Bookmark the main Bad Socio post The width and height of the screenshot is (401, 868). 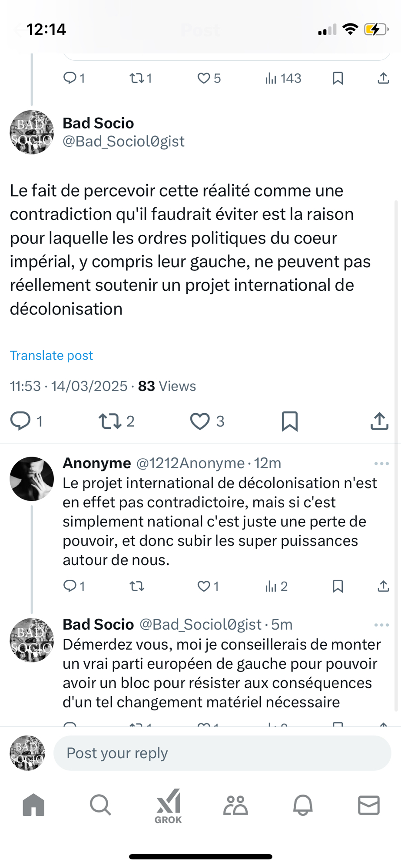290,421
